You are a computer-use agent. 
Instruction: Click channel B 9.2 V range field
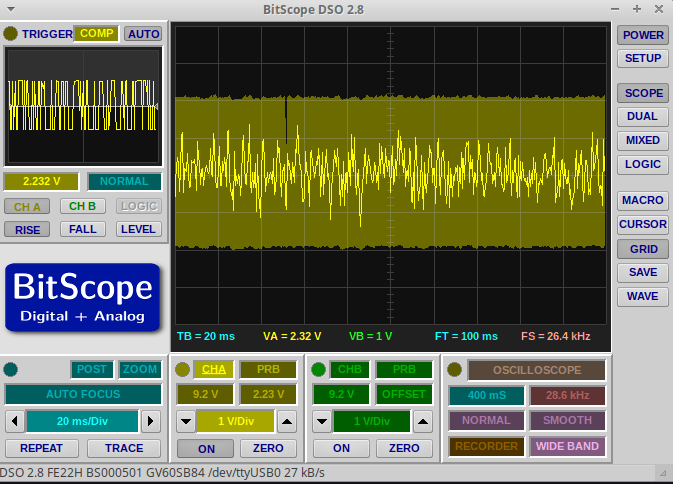[x=341, y=394]
